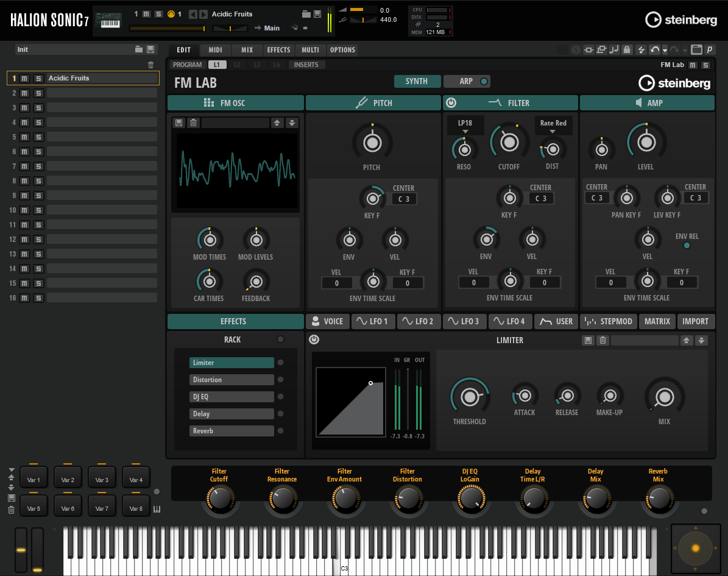Viewport: 728px width, 576px height.
Task: Open the Pitch Key F CENTER C 3 field
Action: 404,199
